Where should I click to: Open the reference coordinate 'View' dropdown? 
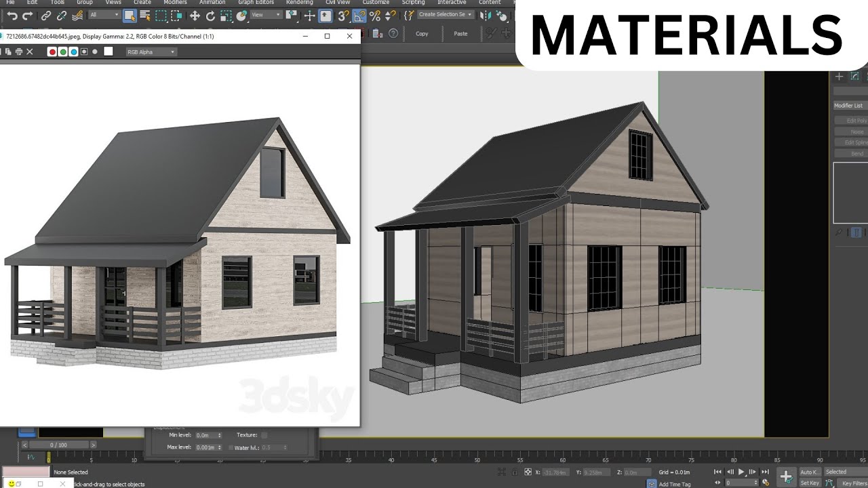(x=266, y=15)
